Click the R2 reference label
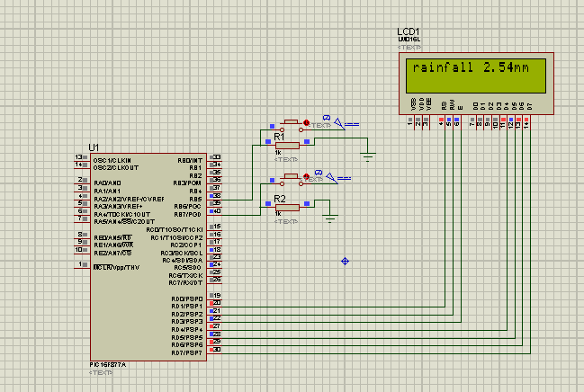This screenshot has width=584, height=392. pos(279,199)
